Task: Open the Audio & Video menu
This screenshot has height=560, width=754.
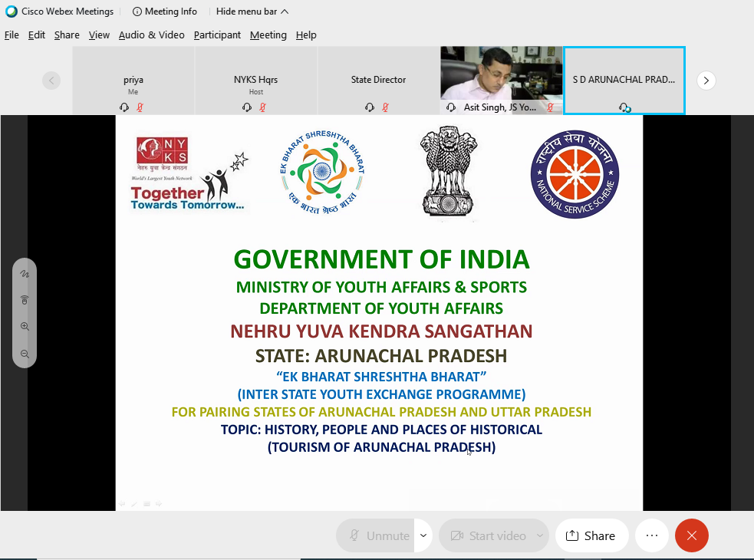Action: pyautogui.click(x=151, y=35)
